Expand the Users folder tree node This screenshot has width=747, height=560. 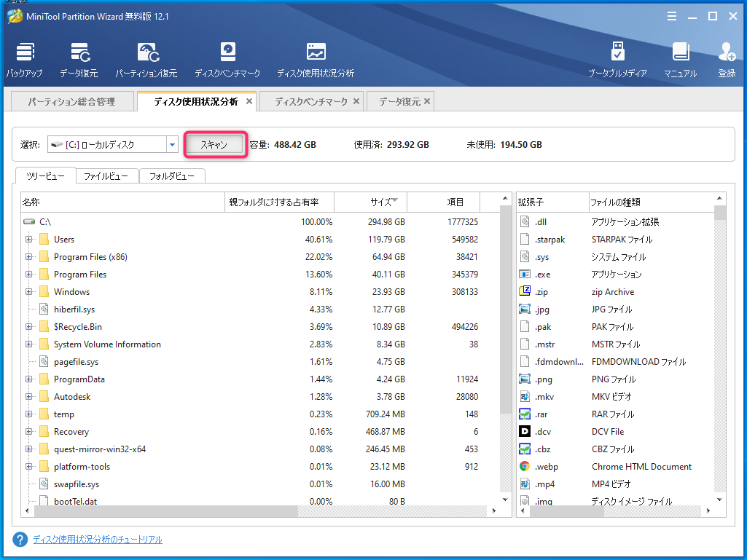(x=29, y=240)
